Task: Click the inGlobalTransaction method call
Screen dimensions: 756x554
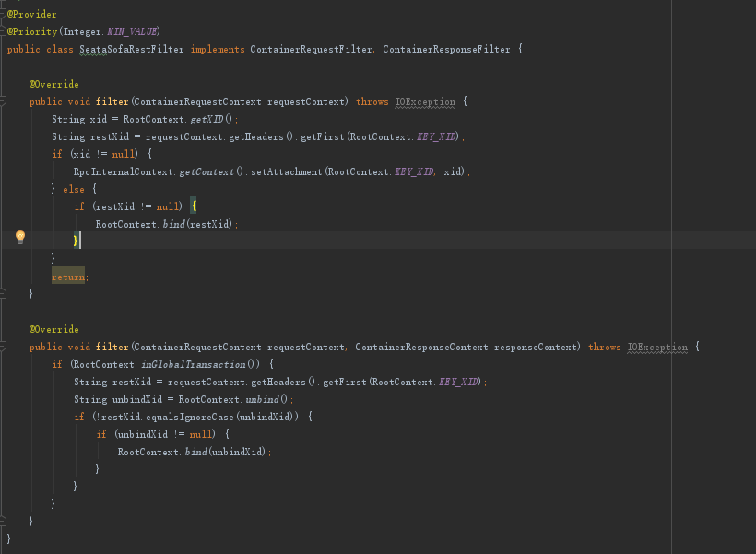Action: 194,364
